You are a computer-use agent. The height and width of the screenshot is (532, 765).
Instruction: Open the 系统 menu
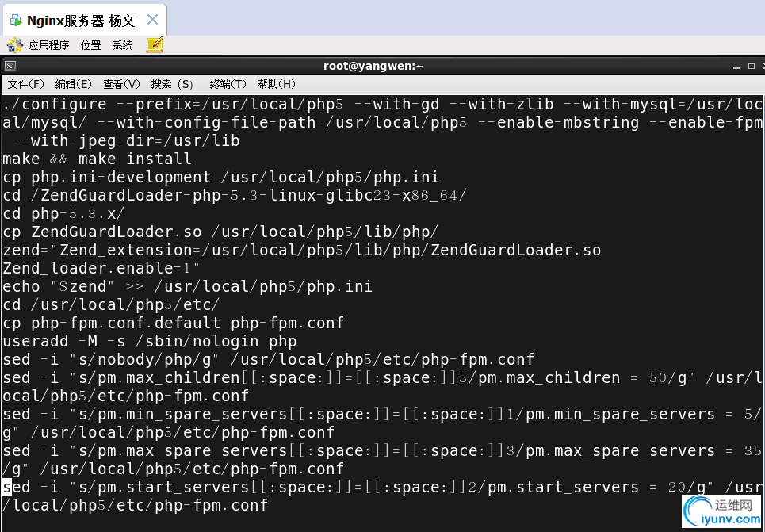tap(122, 45)
